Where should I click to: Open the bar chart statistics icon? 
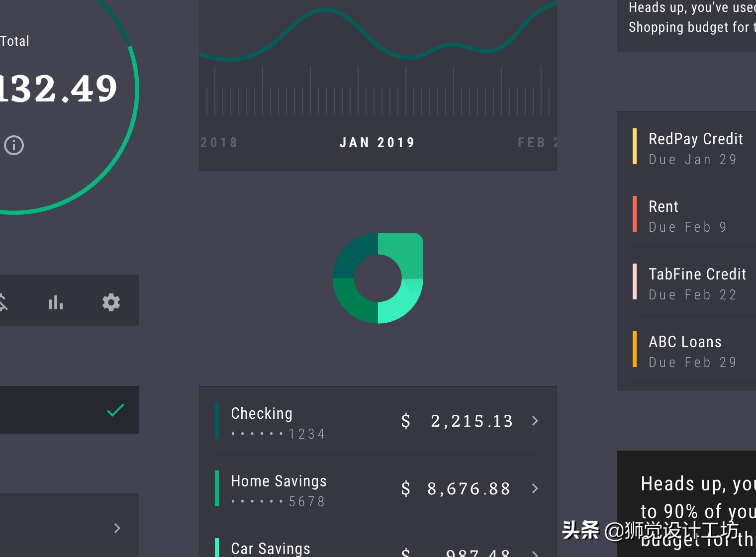[56, 302]
